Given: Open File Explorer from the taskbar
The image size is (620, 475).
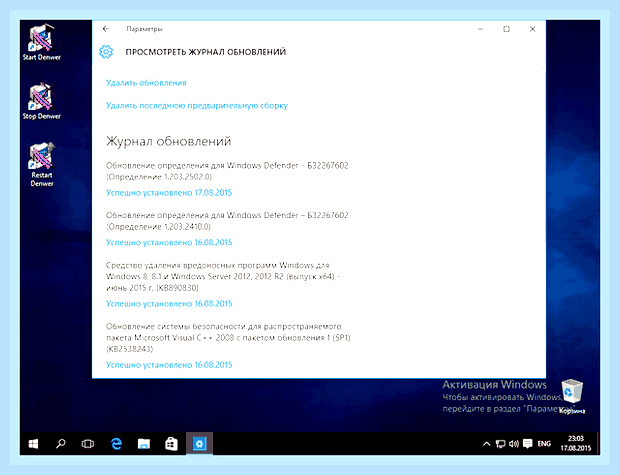Looking at the screenshot, I should pyautogui.click(x=144, y=444).
